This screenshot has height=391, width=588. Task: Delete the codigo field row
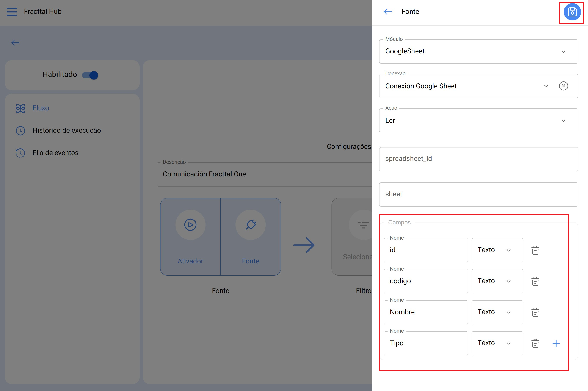[x=535, y=281]
